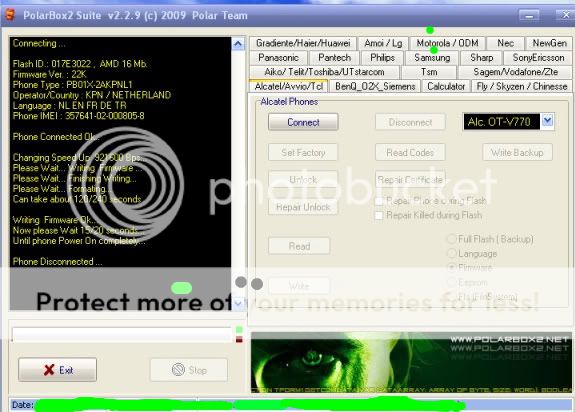Open the Sagem/Vodafone/Zte tab
The image size is (575, 412).
coord(515,72)
